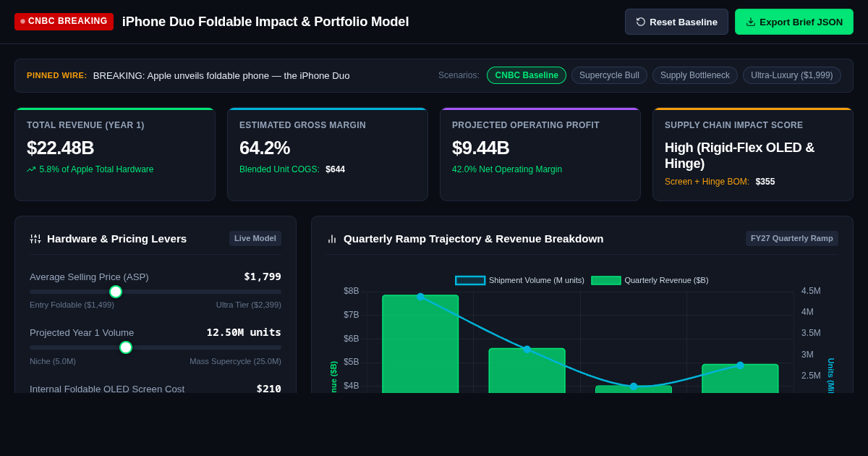
Task: Click the fourth-quarter revenue bar
Action: click(x=740, y=379)
